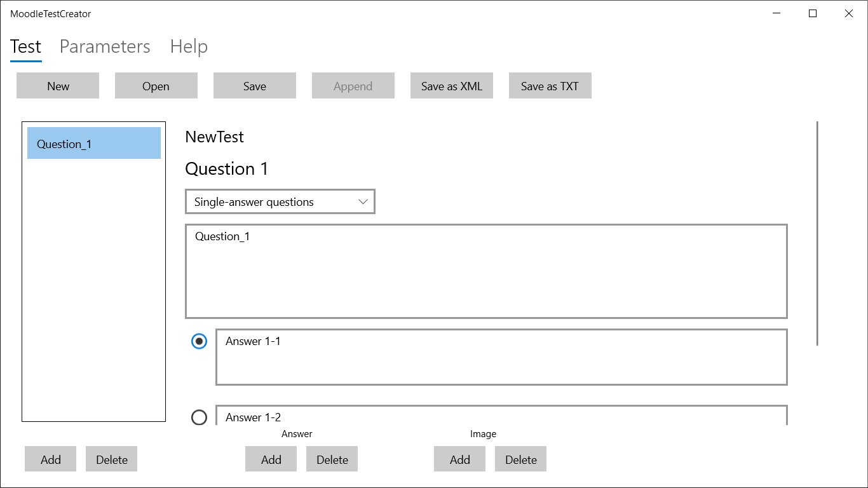Image resolution: width=868 pixels, height=488 pixels.
Task: Delete the selected question from the list
Action: point(112,459)
